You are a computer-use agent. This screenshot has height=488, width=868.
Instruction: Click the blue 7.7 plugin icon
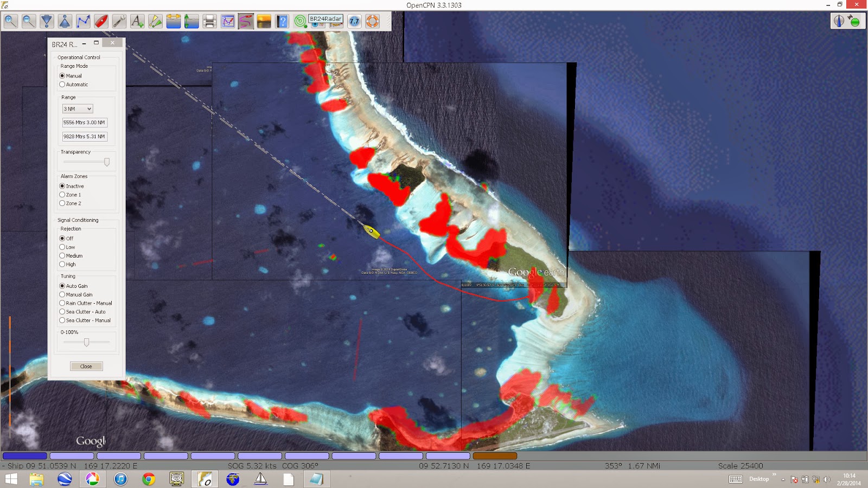(x=354, y=21)
